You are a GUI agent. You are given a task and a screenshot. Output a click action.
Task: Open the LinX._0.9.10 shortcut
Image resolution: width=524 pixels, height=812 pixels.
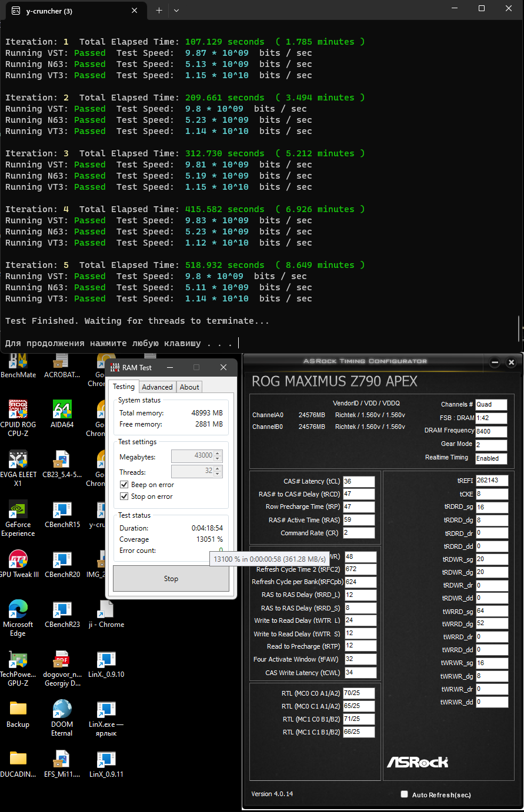coord(106,664)
